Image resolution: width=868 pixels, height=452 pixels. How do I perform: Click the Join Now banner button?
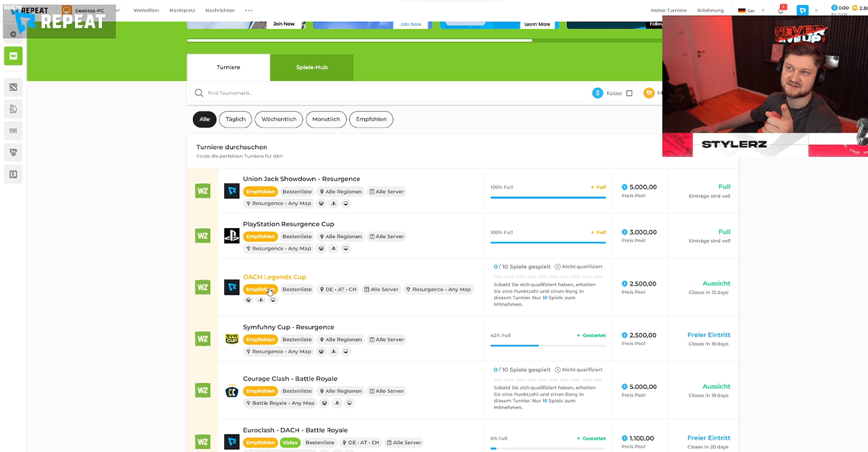[x=285, y=24]
